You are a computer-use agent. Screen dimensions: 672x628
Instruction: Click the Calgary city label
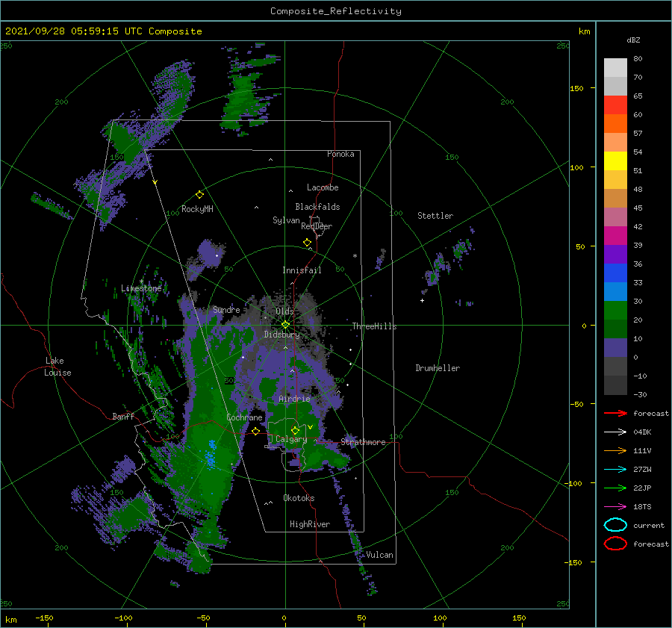click(x=291, y=439)
